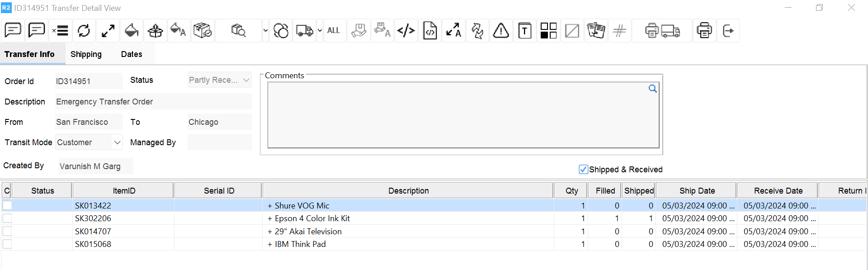Viewport: 868px width, 270px height.
Task: Click the ALL toolbar button
Action: (x=334, y=31)
